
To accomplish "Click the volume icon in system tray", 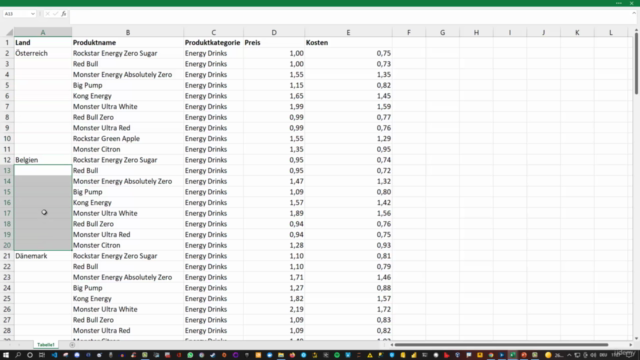I will point(593,355).
